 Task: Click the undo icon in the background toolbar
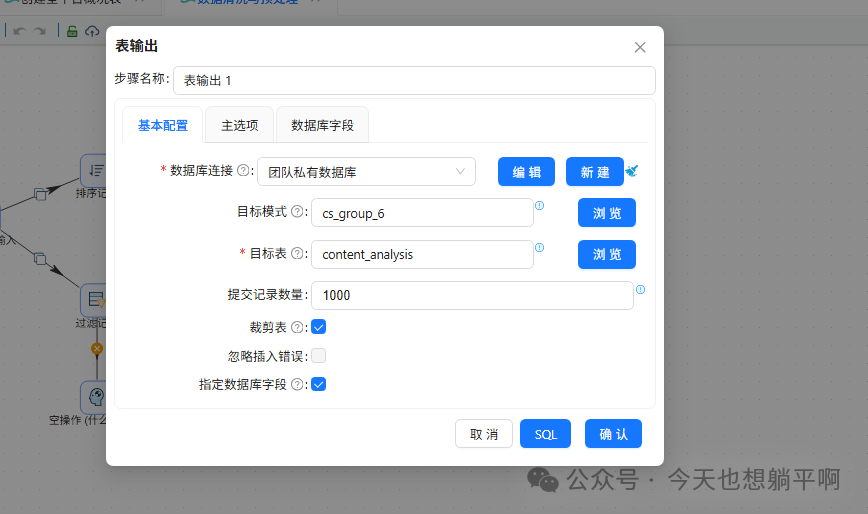coord(19,31)
